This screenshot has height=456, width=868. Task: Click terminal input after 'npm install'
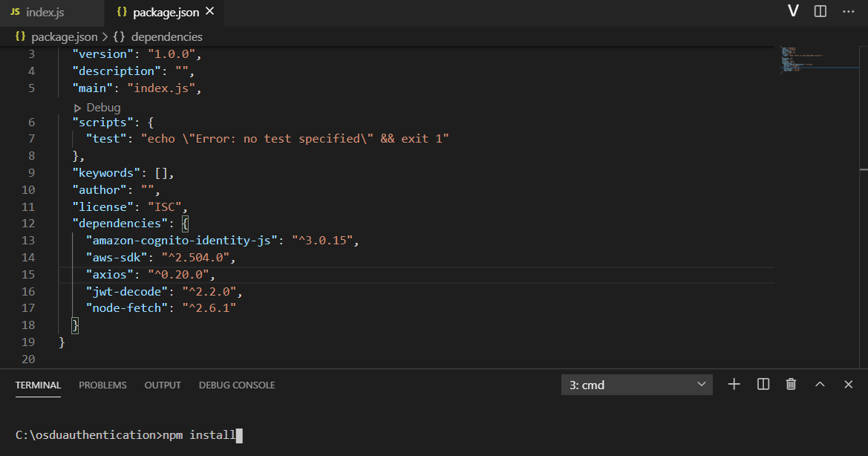[x=239, y=435]
